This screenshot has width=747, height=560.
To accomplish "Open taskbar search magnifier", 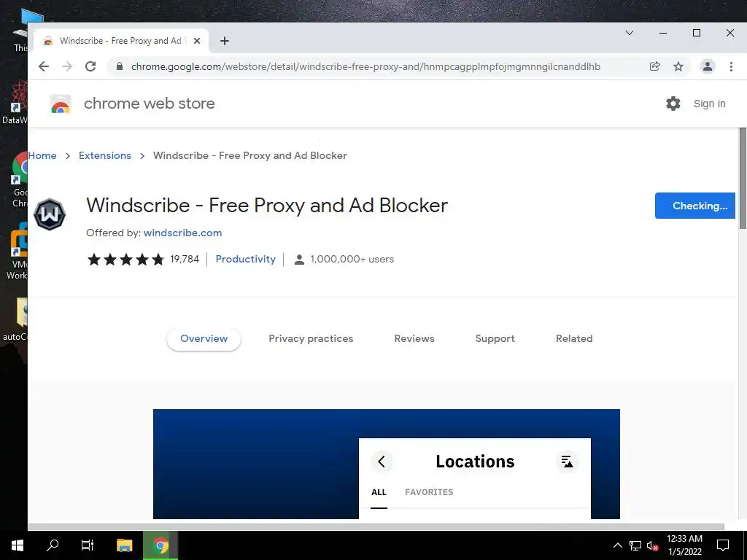I will 53,545.
